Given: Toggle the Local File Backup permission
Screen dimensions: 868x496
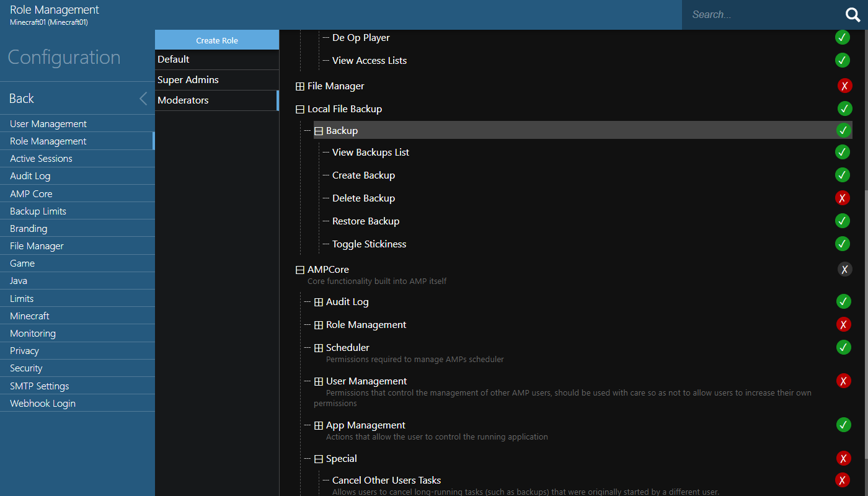Looking at the screenshot, I should click(845, 109).
